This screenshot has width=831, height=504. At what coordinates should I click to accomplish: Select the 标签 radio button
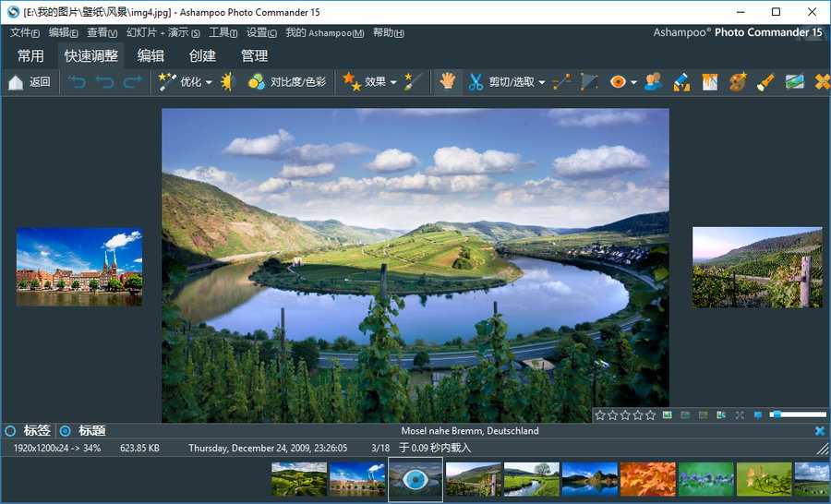point(11,431)
